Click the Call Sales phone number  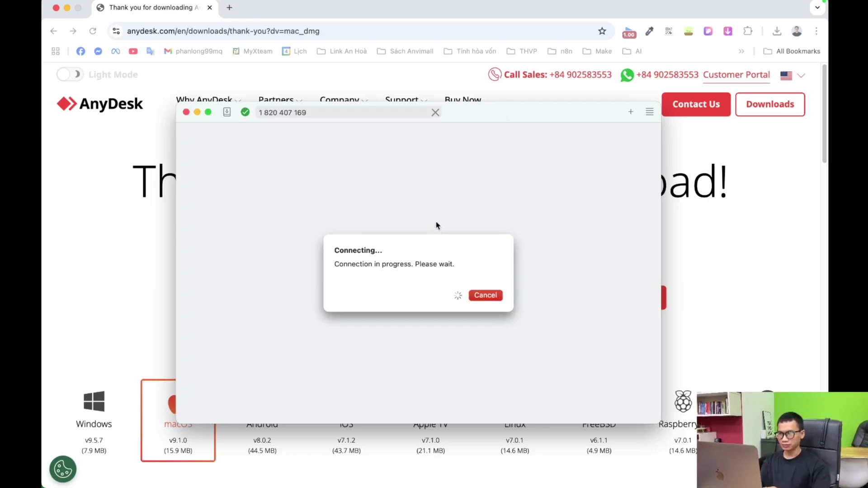[580, 75]
